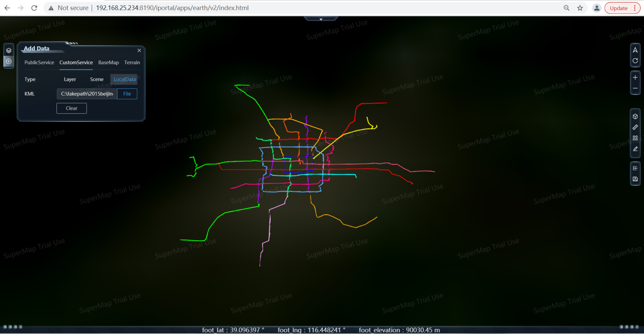Go forward in browser history

(21, 8)
